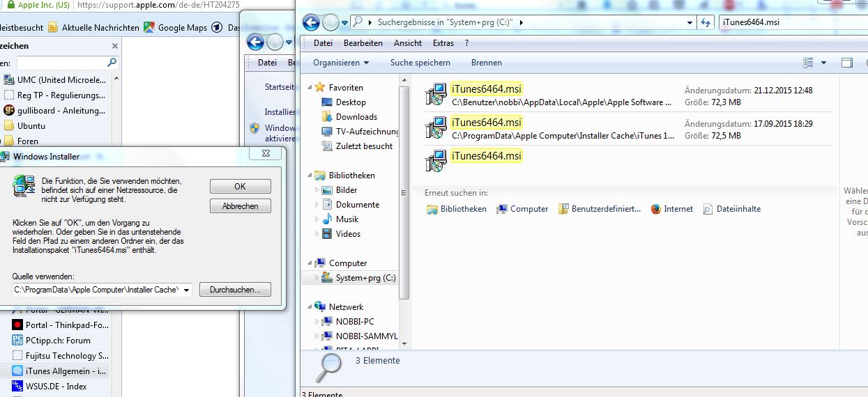This screenshot has width=868, height=397.
Task: Open the Ansicht menu
Action: 408,43
